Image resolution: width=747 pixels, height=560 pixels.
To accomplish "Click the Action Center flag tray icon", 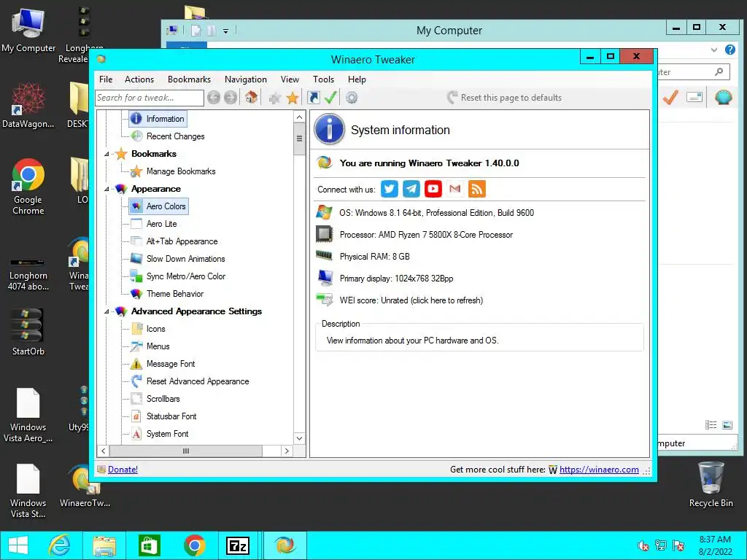I will tap(678, 545).
